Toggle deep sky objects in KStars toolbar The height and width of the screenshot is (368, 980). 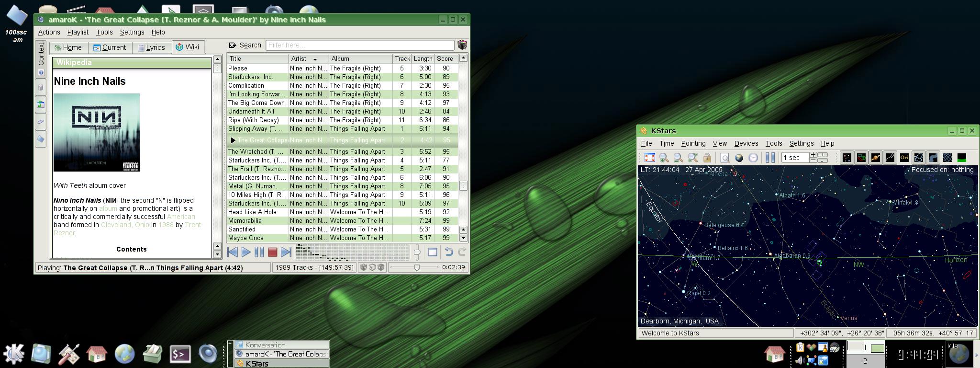coord(861,158)
